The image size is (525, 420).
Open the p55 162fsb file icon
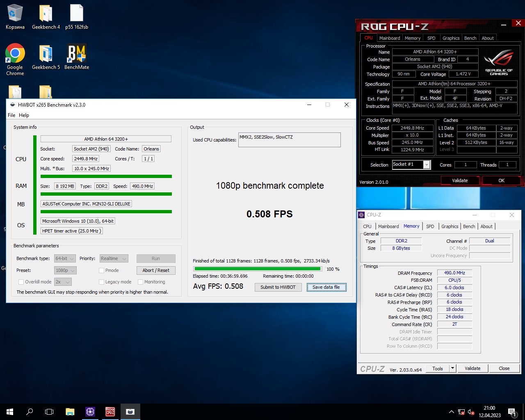pyautogui.click(x=77, y=17)
